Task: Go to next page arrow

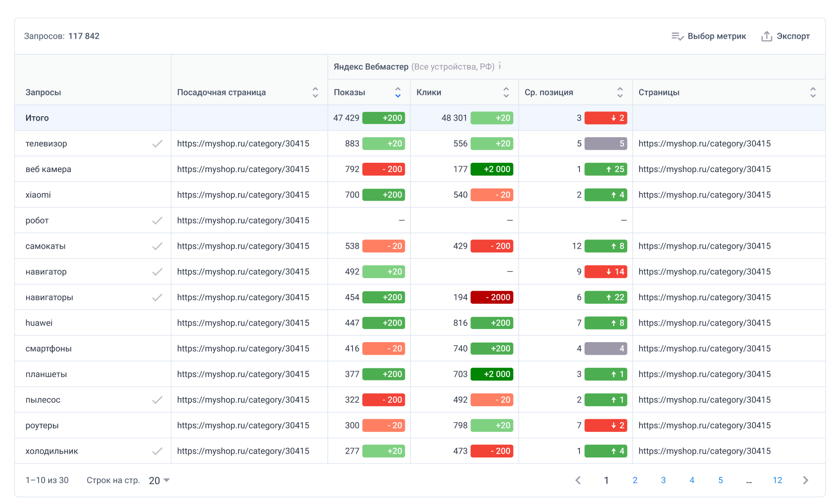Action: pyautogui.click(x=805, y=480)
